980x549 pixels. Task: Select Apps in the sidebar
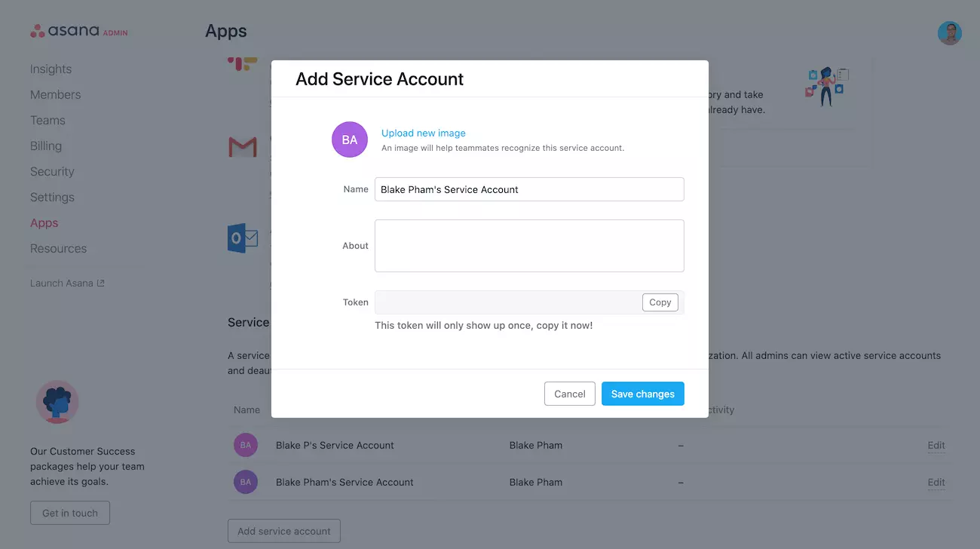point(44,222)
